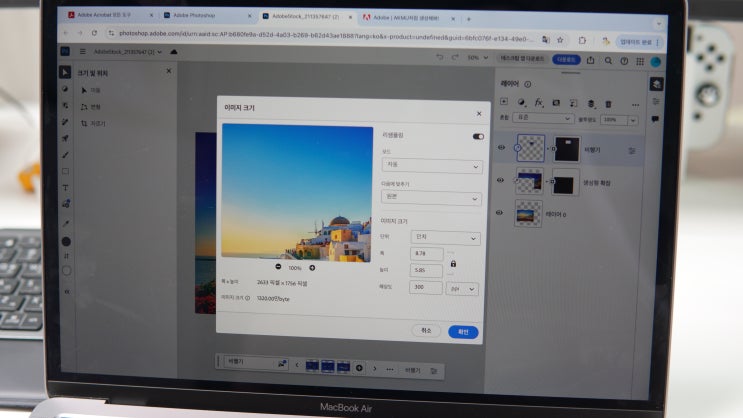Click the browser update button top right
The height and width of the screenshot is (418, 743).
(640, 42)
